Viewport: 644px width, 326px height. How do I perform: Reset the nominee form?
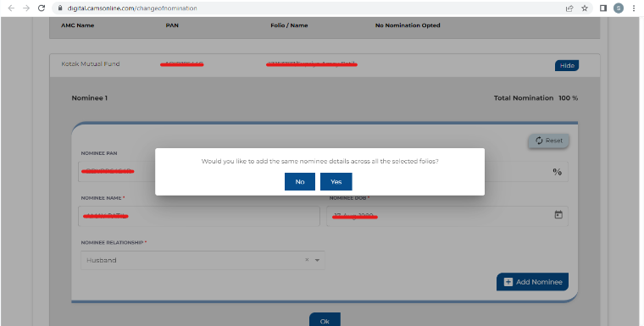click(548, 141)
